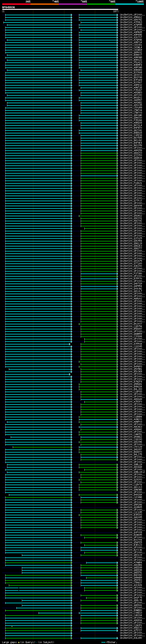146x644 pixels.
Task: Click hit label UniRef100_A9NYW9
Action: (131, 57)
